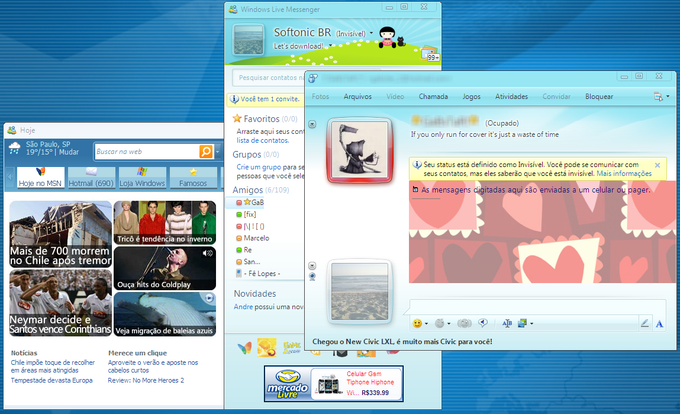Click the MSN butterfly icon in Messenger footer
The image size is (680, 414).
pos(245,348)
